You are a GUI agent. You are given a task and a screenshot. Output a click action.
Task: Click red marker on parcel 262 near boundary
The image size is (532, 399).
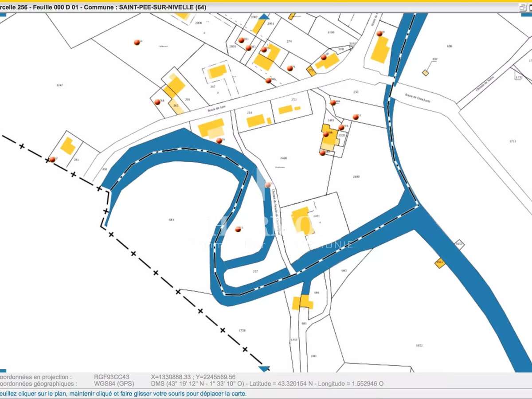[x=52, y=159]
